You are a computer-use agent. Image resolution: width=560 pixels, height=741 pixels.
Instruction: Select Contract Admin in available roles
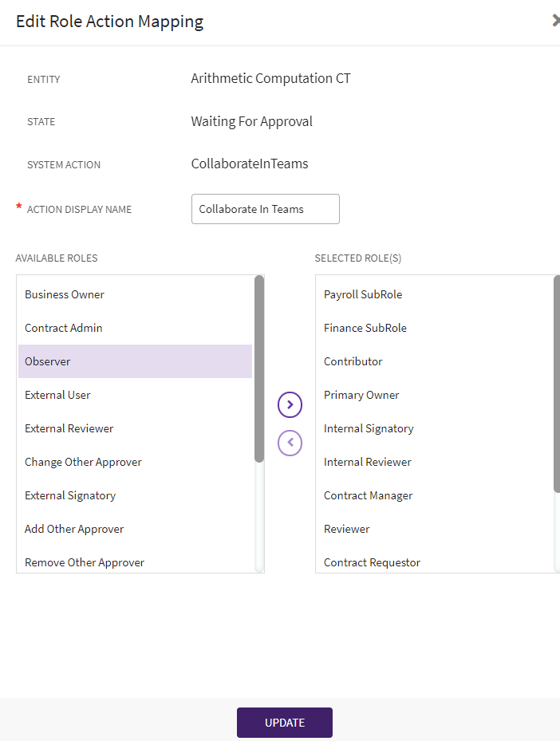(64, 328)
